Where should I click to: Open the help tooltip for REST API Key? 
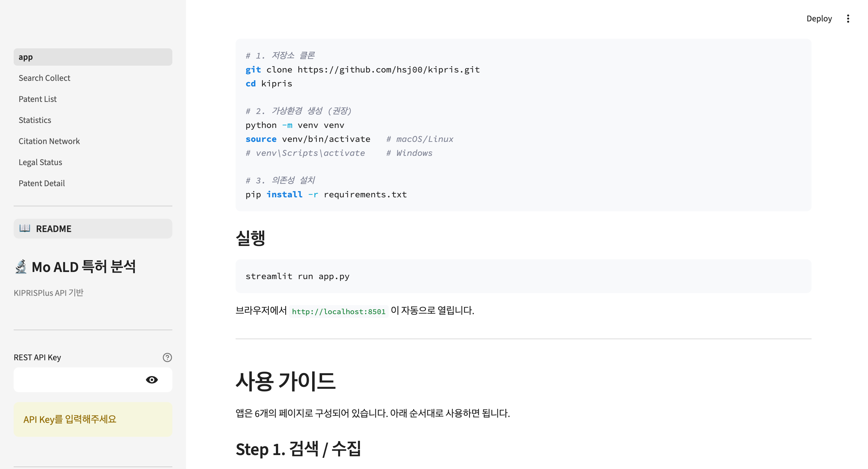coord(167,357)
